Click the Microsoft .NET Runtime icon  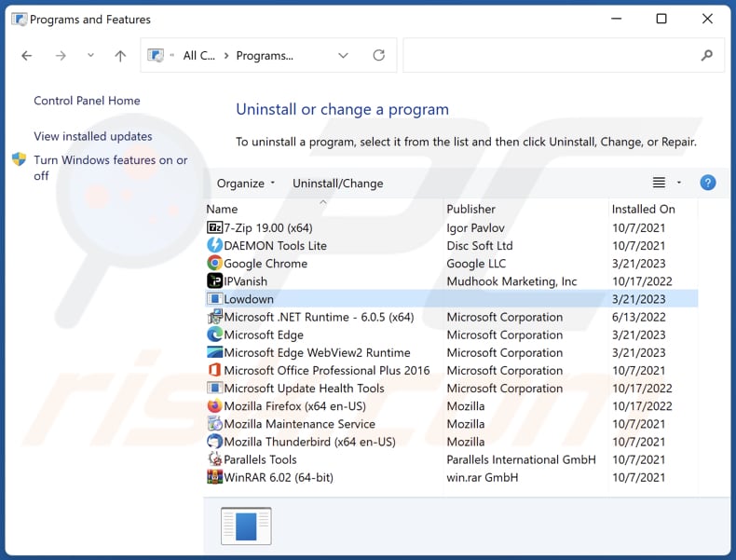point(214,317)
